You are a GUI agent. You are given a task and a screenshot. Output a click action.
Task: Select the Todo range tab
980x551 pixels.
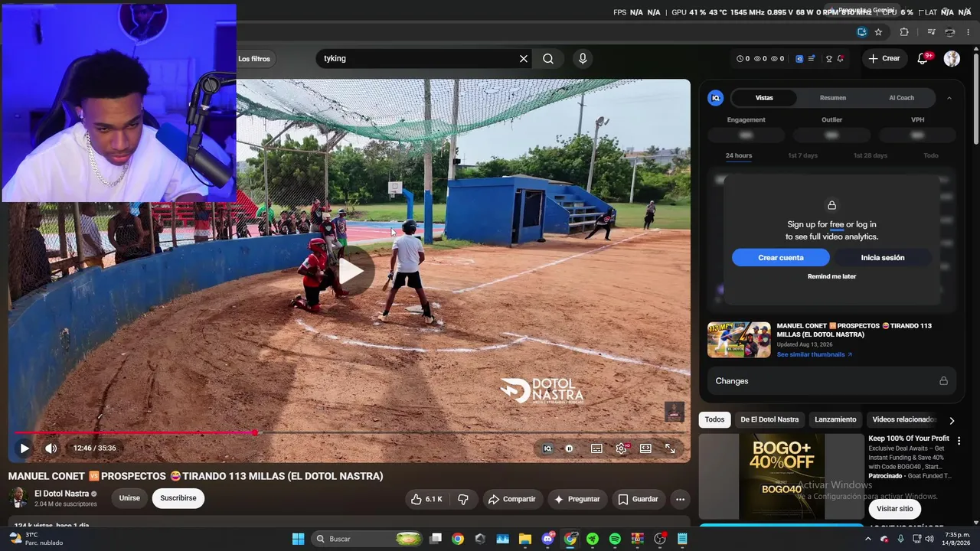pos(930,155)
